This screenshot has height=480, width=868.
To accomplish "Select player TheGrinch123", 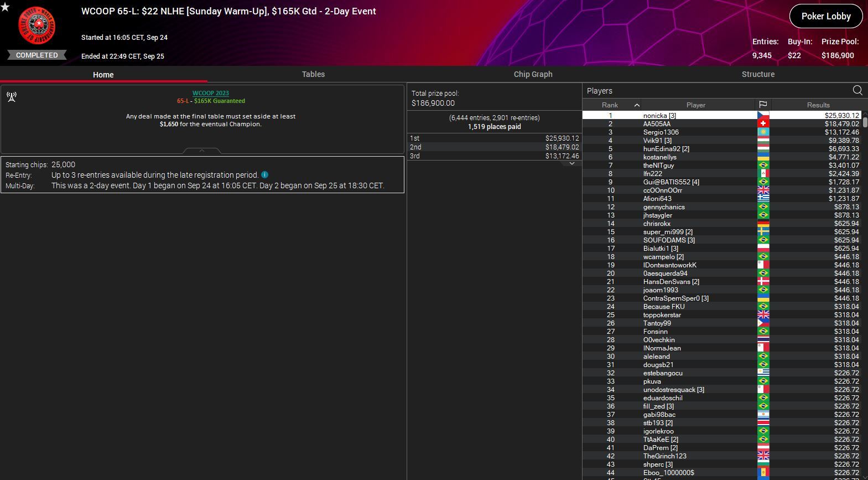I will pos(665,456).
